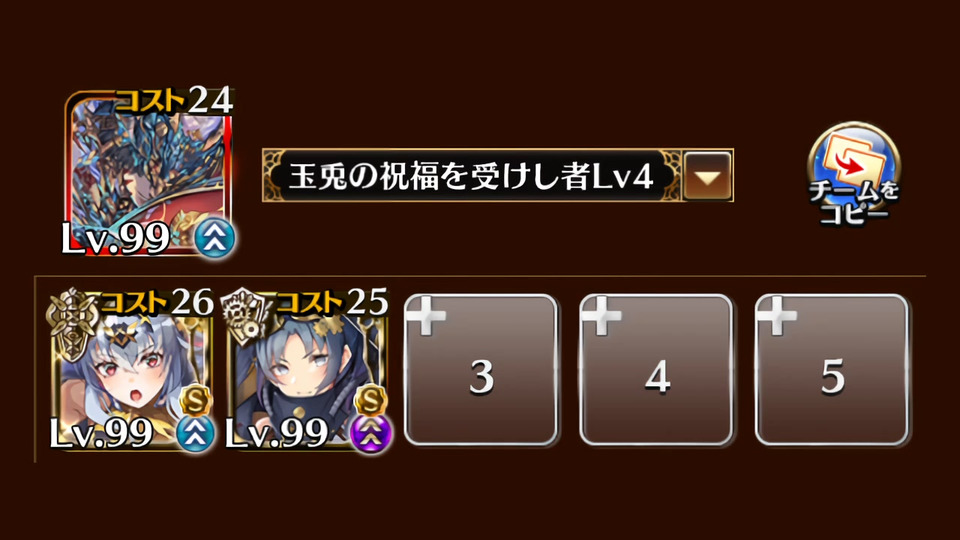The height and width of the screenshot is (540, 960).
Task: Add a character to empty slot 5
Action: pos(832,370)
